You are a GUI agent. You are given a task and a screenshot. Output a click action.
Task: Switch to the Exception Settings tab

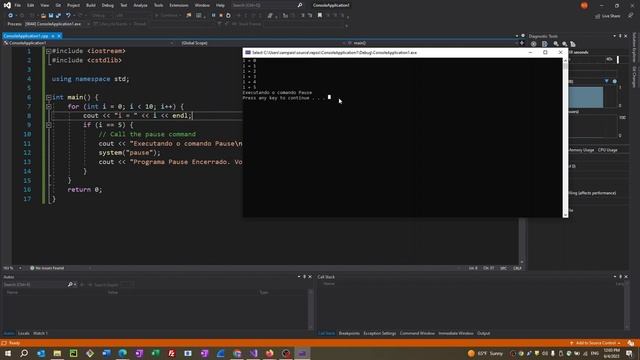pyautogui.click(x=380, y=333)
